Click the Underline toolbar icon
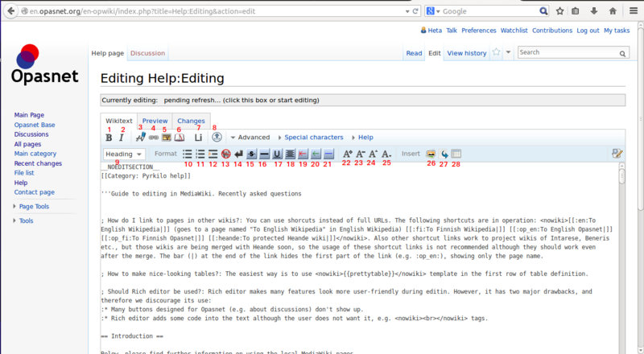644x354 pixels. pyautogui.click(x=278, y=154)
